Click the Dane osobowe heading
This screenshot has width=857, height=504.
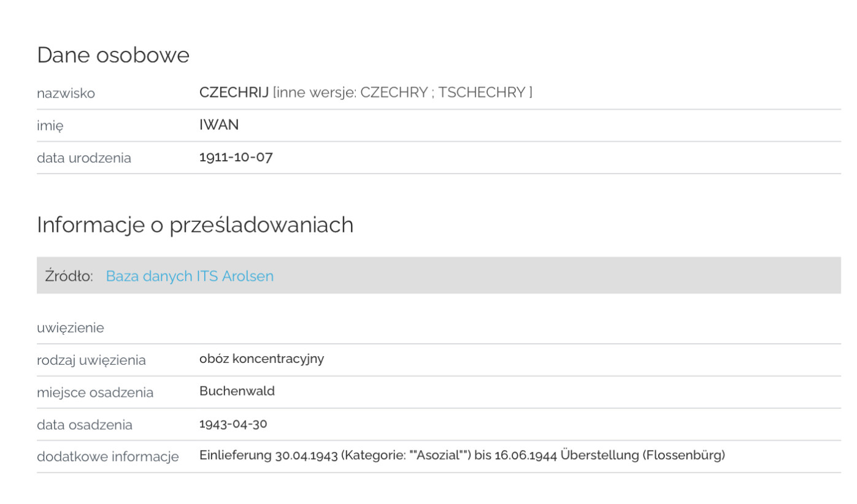click(113, 55)
